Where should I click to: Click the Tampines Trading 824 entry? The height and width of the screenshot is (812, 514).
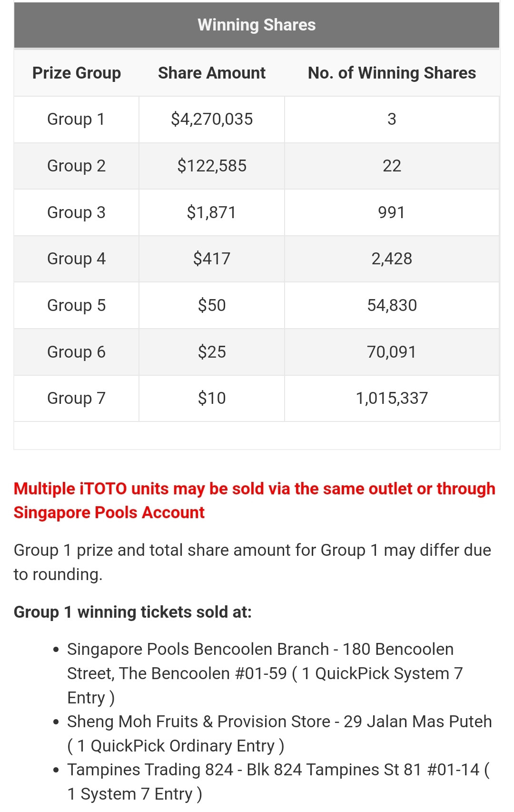(278, 782)
